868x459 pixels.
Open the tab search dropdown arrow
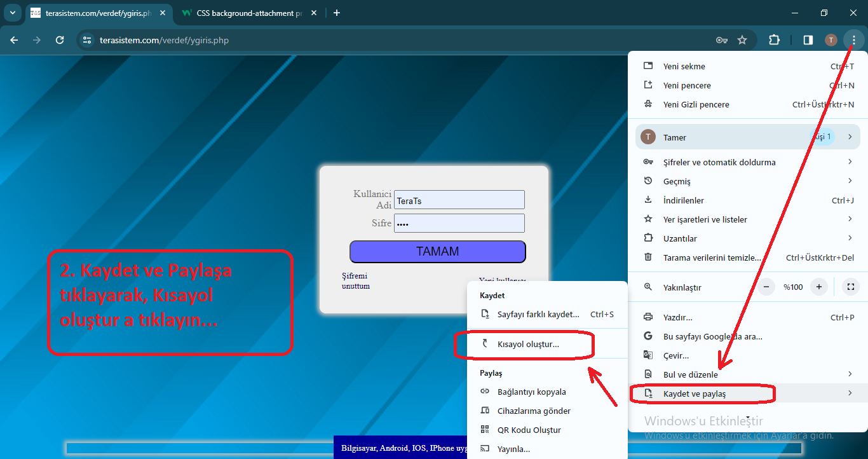point(12,13)
